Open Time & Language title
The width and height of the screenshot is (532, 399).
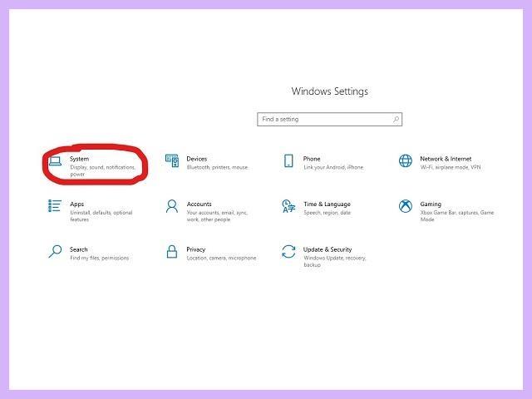coord(327,204)
